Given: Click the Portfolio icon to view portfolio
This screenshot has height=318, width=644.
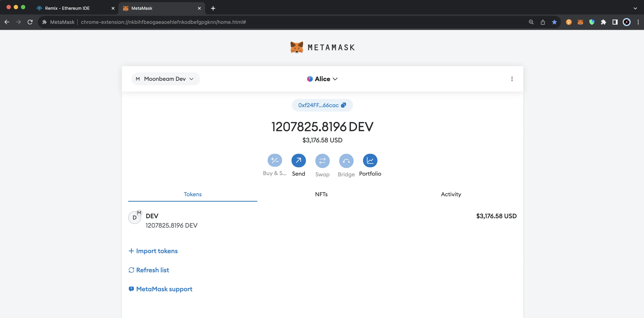Looking at the screenshot, I should (370, 161).
